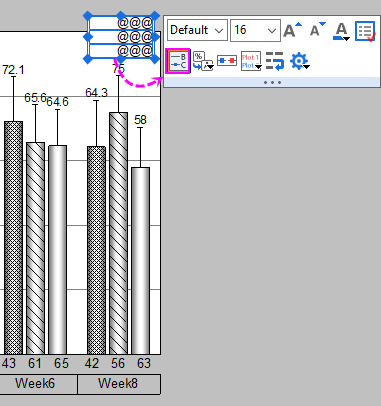The width and height of the screenshot is (381, 406).
Task: Select the third @@@ legend row
Action: 121,51
